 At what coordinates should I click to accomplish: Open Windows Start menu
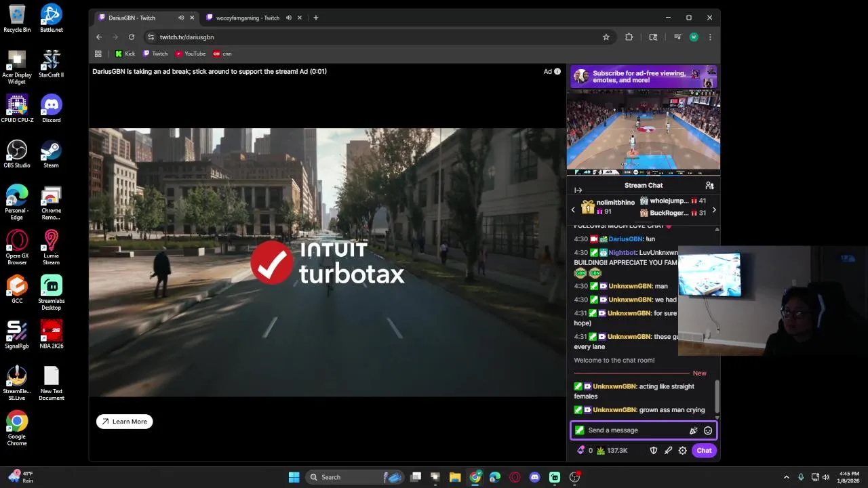pyautogui.click(x=294, y=477)
